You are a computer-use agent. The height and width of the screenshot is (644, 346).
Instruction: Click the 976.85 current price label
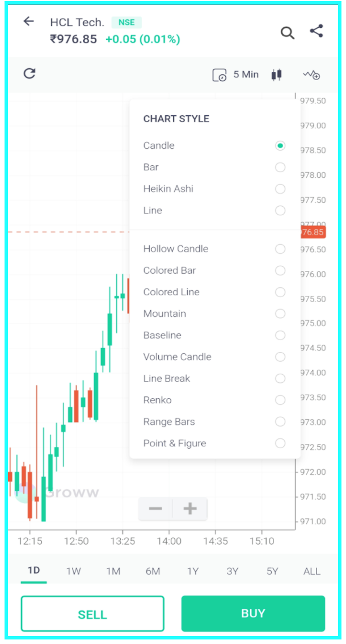[312, 232]
